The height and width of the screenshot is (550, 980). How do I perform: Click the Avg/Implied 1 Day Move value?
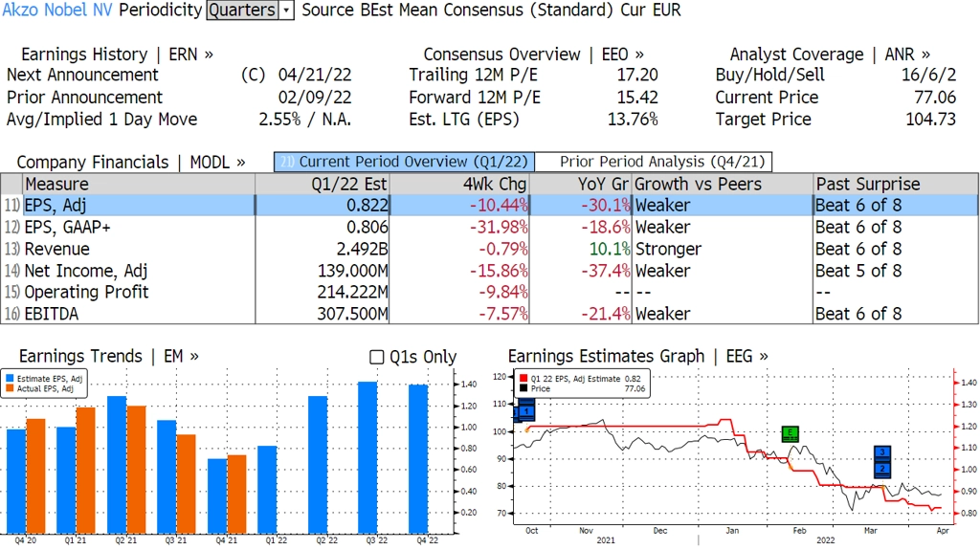(305, 120)
